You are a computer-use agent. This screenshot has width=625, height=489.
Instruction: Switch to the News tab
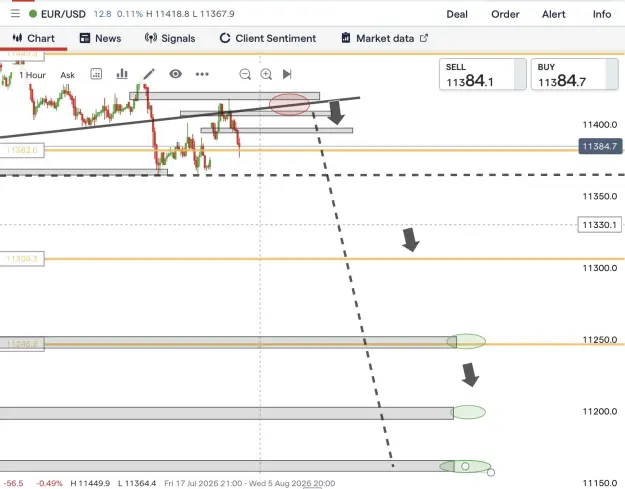[100, 38]
